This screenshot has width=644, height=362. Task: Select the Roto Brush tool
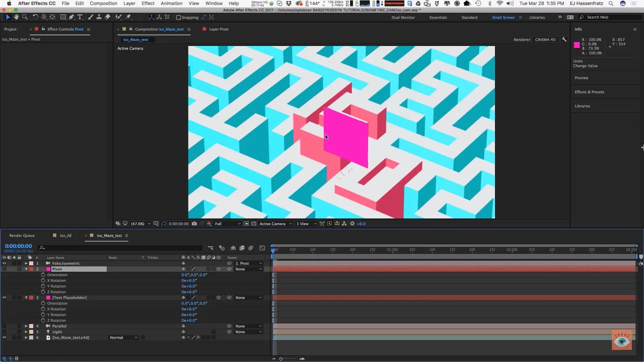pos(118,17)
